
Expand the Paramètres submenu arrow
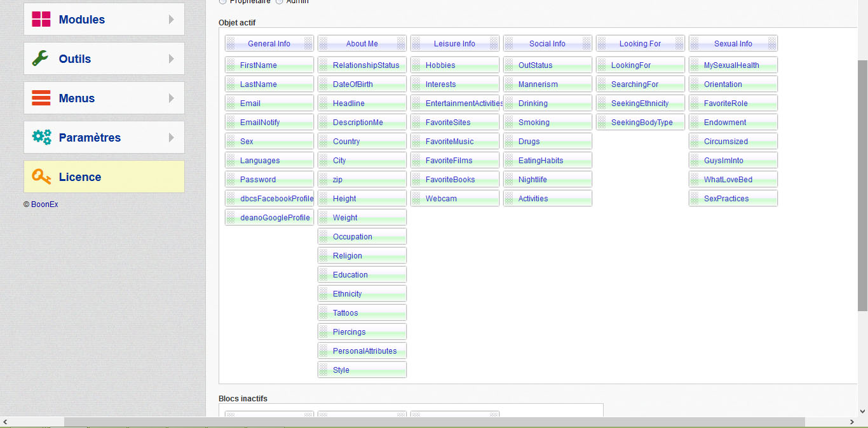pyautogui.click(x=172, y=138)
